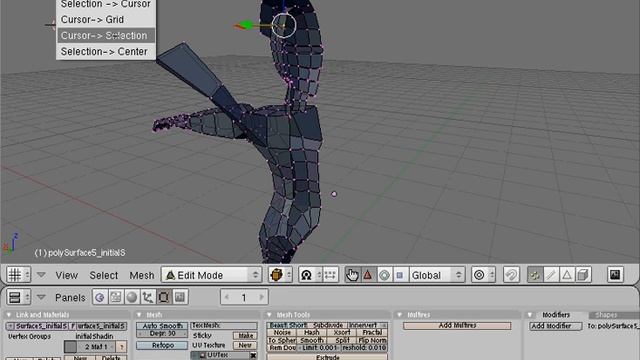Switch to edge select mode
Viewport: 640px width, 360px height.
551,275
